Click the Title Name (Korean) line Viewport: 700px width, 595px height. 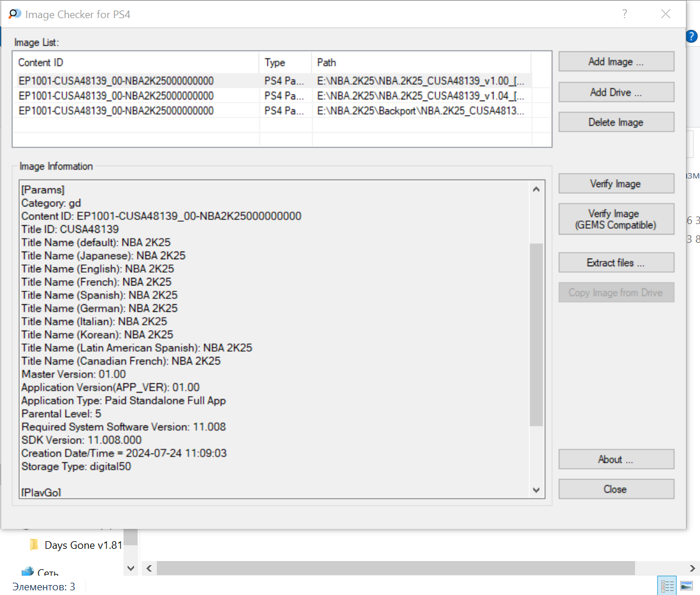tap(97, 335)
